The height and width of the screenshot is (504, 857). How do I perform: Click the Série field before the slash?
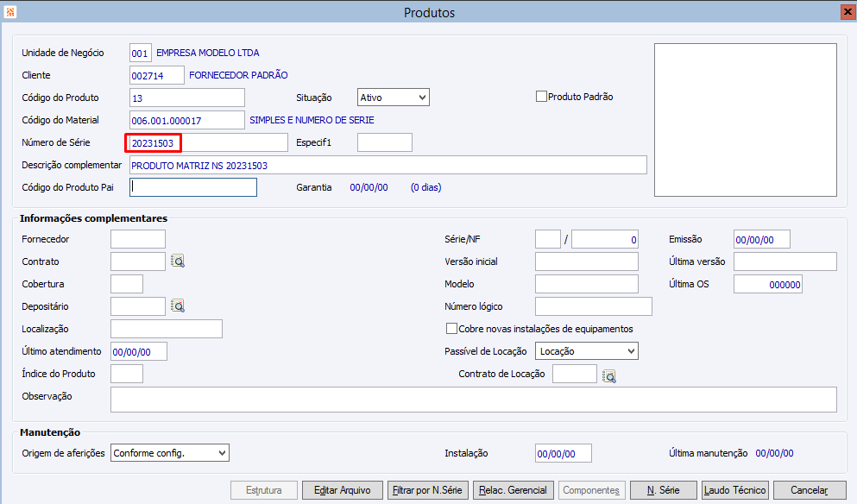548,239
